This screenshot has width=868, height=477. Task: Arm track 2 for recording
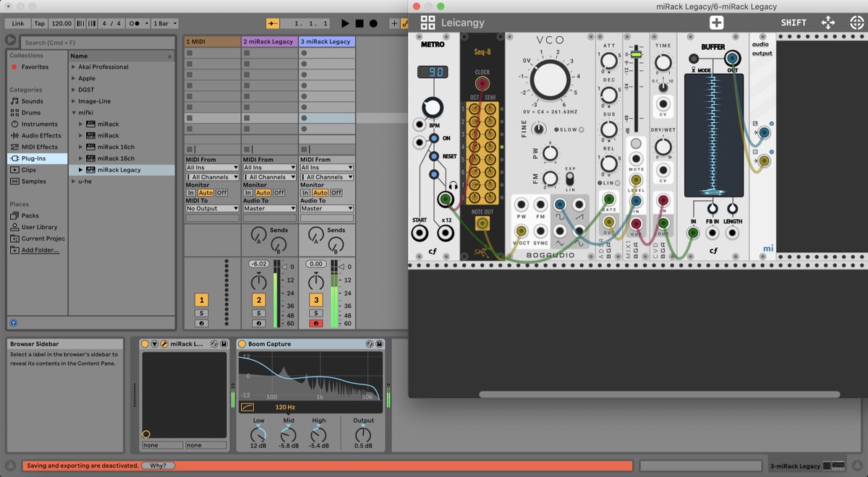(x=259, y=323)
